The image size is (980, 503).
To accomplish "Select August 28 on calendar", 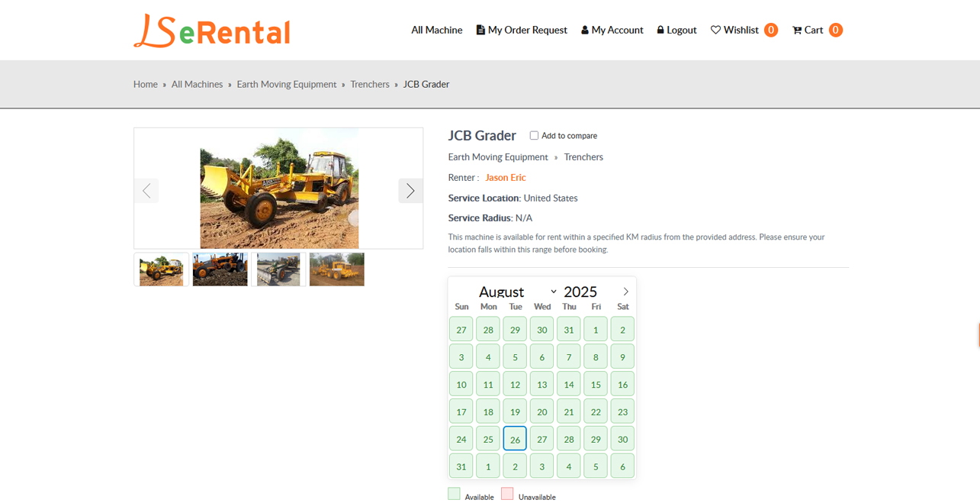I will pos(569,439).
